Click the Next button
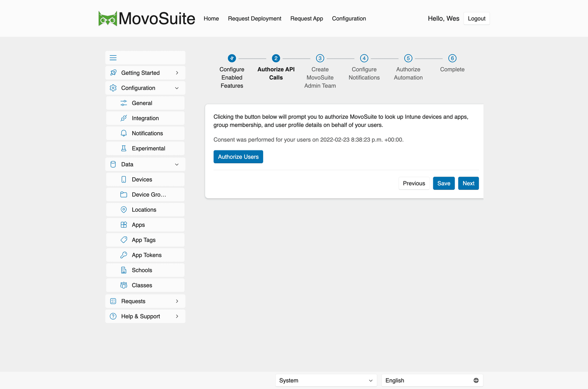Image resolution: width=588 pixels, height=389 pixels. 469,183
